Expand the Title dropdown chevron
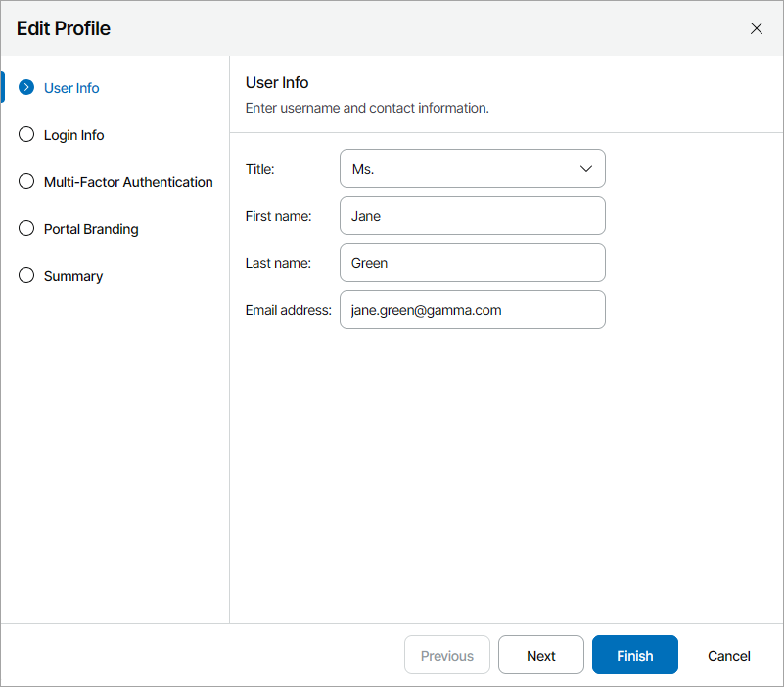Image resolution: width=784 pixels, height=687 pixels. tap(586, 168)
